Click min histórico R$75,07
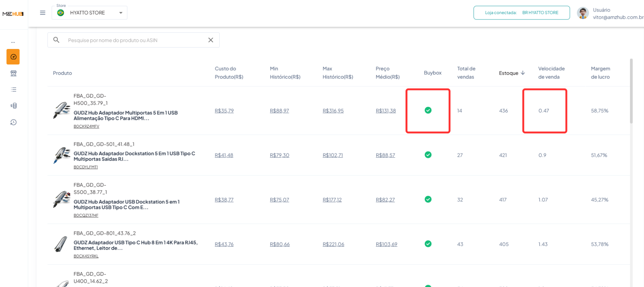The height and width of the screenshot is (287, 644). click(x=279, y=199)
